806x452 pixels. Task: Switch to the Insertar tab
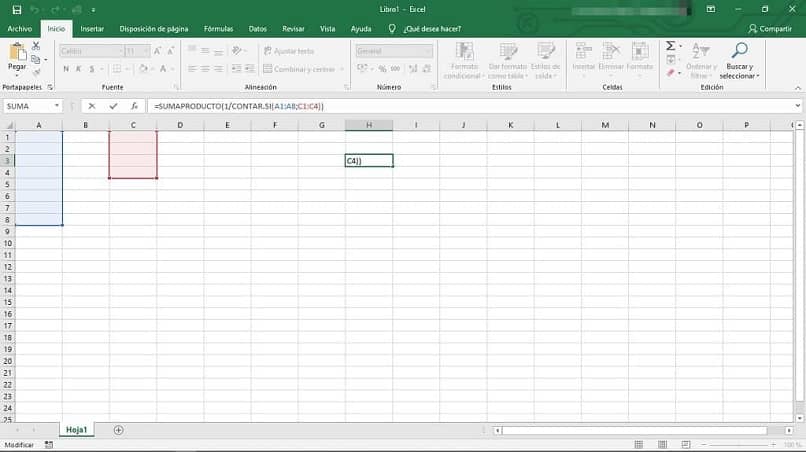pos(92,29)
